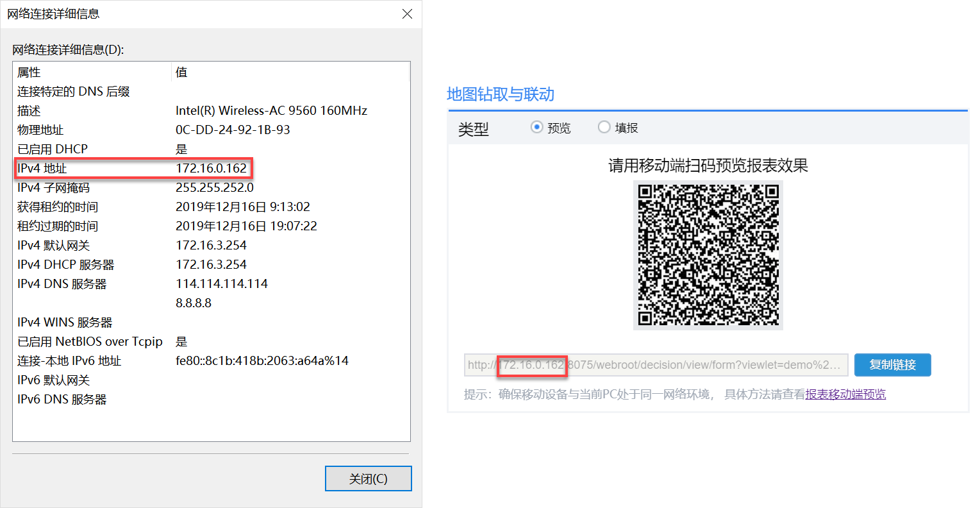Click the 属性 column header
This screenshot has width=980, height=508.
tap(29, 72)
